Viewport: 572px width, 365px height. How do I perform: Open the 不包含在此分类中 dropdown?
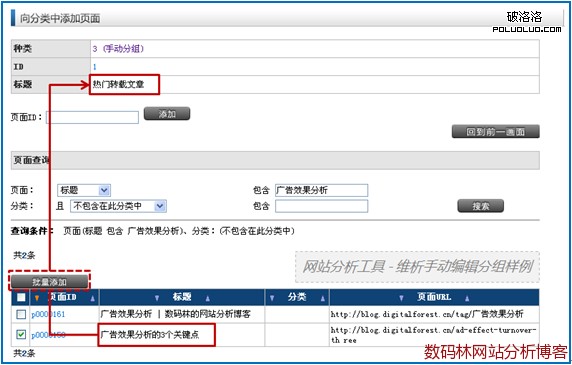(x=160, y=206)
